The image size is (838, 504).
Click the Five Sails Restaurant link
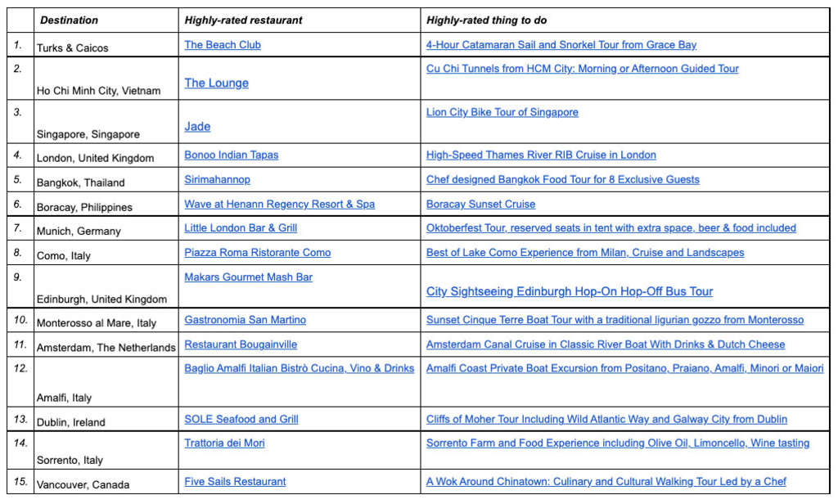coord(235,482)
